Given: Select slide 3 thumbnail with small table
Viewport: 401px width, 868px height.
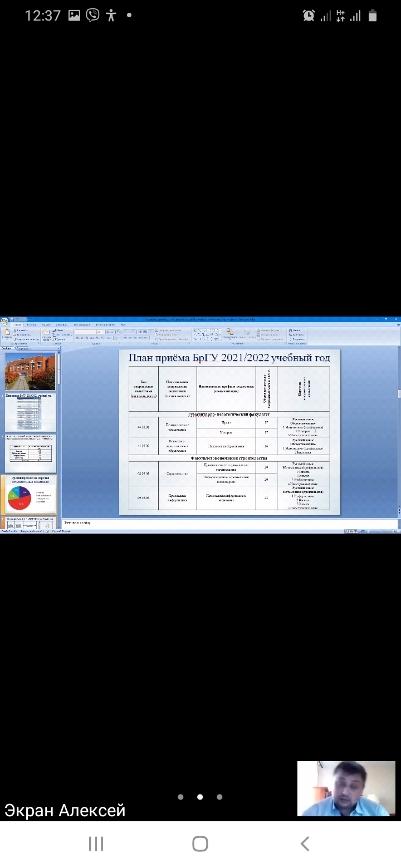Looking at the screenshot, I should 30,453.
